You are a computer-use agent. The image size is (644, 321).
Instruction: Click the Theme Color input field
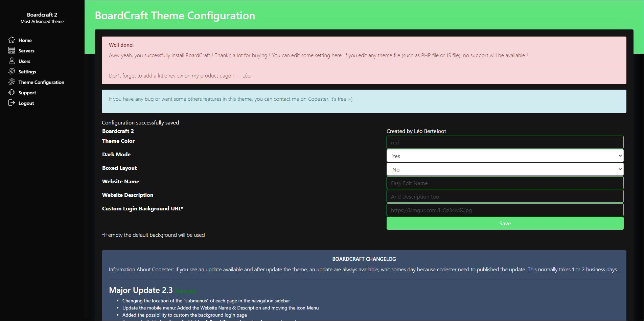[x=505, y=142]
